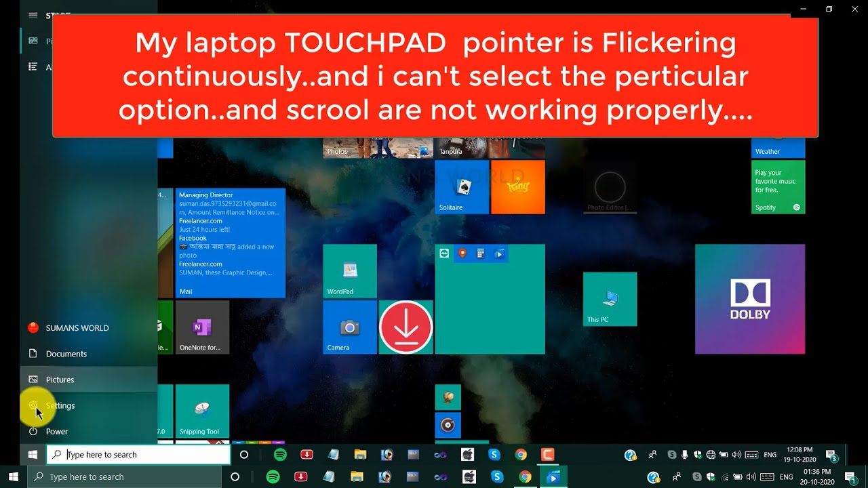Viewport: 868px width, 488px height.
Task: Click the globe network tray icon
Action: (x=711, y=455)
